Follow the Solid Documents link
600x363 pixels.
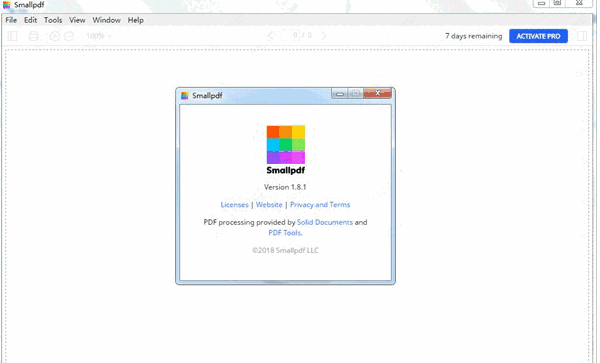(x=325, y=222)
